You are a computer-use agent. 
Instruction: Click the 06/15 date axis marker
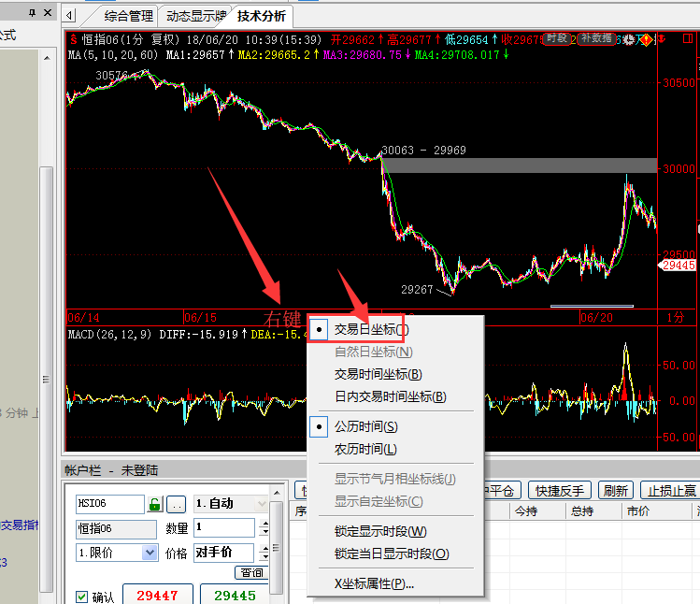(200, 318)
